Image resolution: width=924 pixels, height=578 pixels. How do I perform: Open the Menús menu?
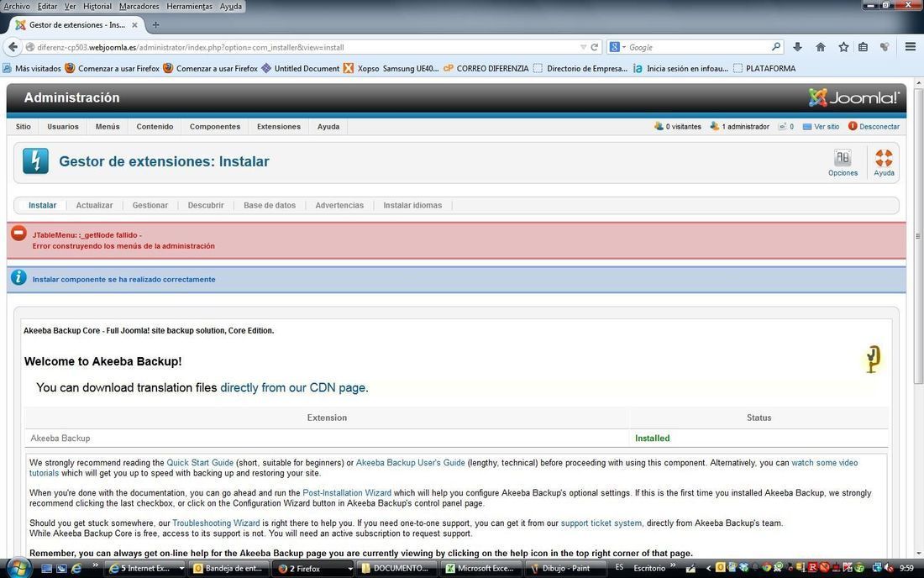108,127
